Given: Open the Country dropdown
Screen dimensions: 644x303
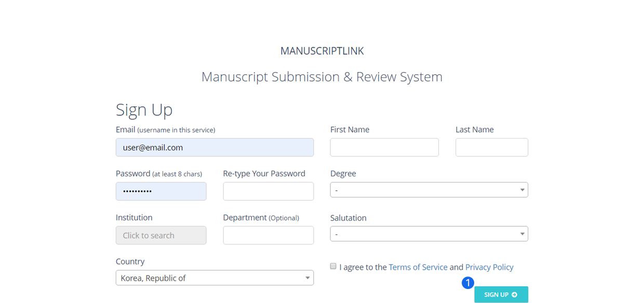Looking at the screenshot, I should pyautogui.click(x=214, y=278).
